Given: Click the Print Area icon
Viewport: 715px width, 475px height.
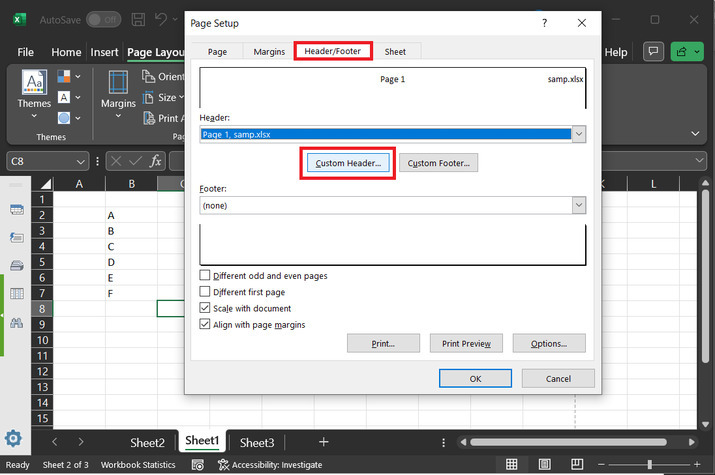Looking at the screenshot, I should point(149,118).
